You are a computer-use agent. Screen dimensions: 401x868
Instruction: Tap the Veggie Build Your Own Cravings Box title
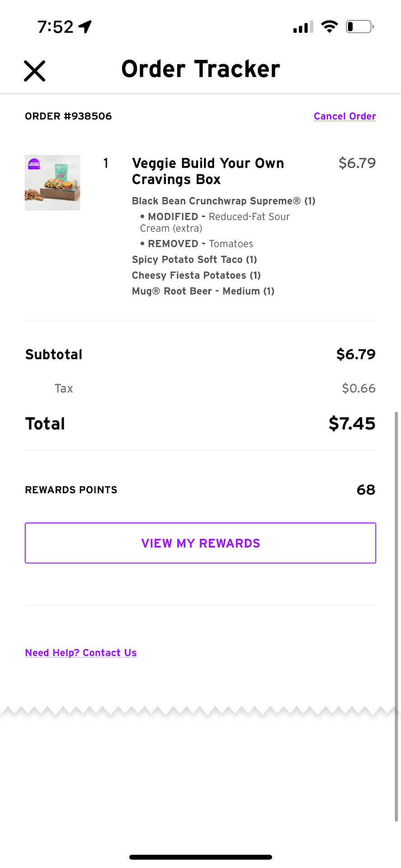[208, 171]
